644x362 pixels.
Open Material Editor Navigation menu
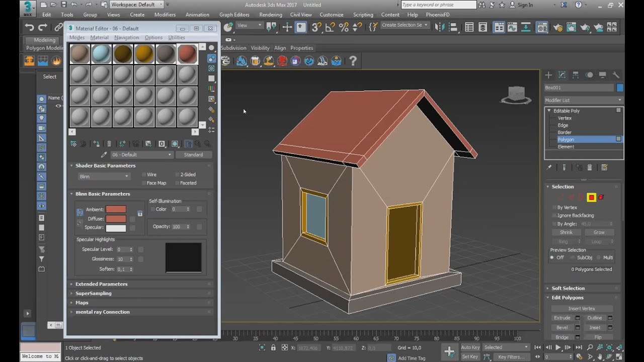coord(126,38)
